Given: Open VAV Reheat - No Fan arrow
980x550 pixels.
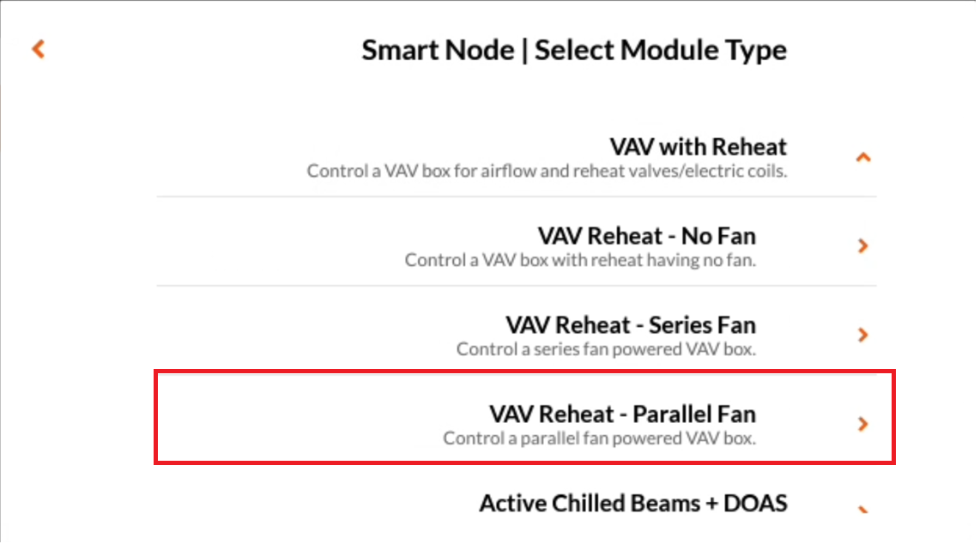Looking at the screenshot, I should tap(863, 245).
